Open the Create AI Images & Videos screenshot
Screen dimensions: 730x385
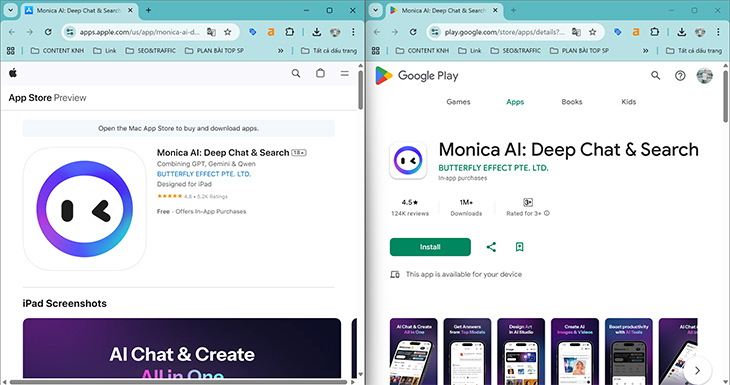pos(575,351)
